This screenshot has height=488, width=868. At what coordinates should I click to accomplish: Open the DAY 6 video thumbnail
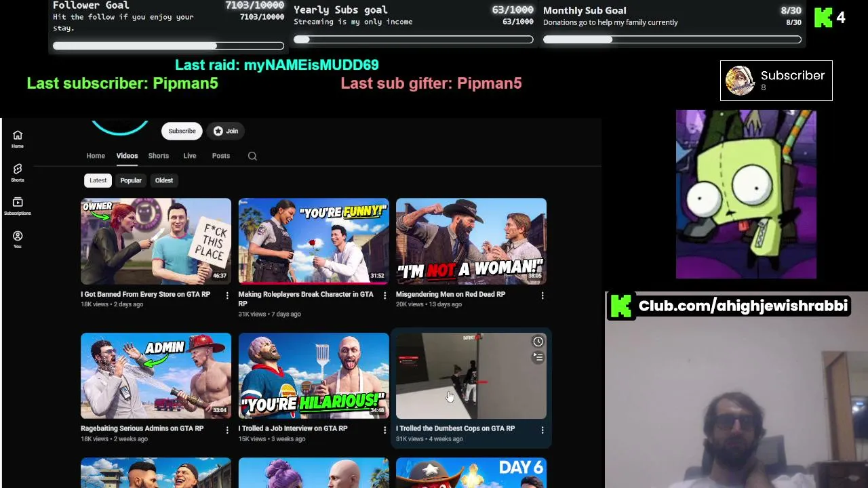point(471,473)
